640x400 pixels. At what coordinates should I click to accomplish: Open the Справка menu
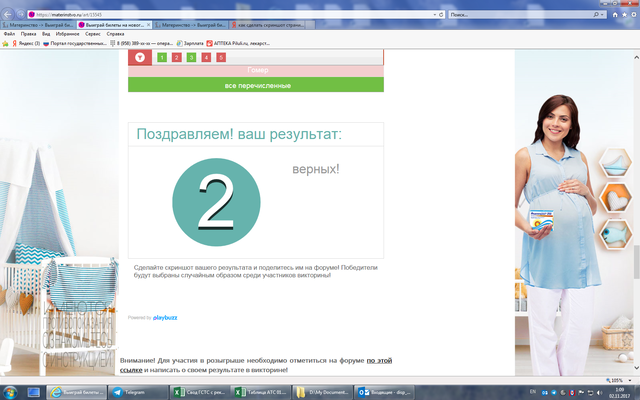(115, 34)
